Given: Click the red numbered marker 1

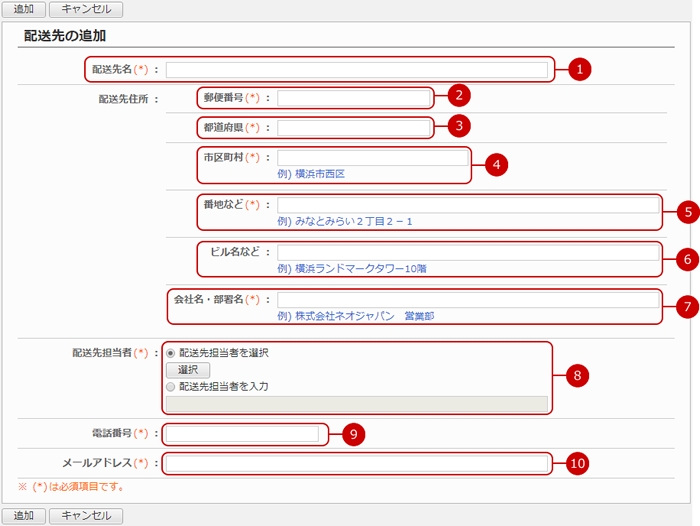Looking at the screenshot, I should 580,70.
